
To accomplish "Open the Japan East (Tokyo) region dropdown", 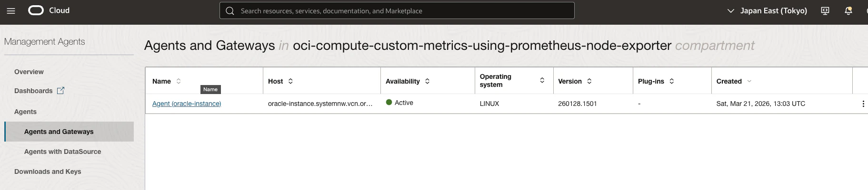I will (x=768, y=10).
